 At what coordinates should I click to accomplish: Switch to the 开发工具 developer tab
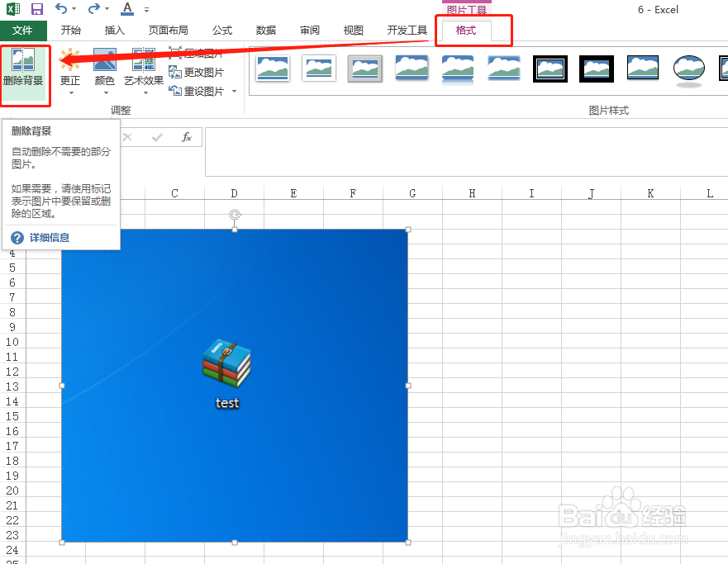tap(407, 31)
